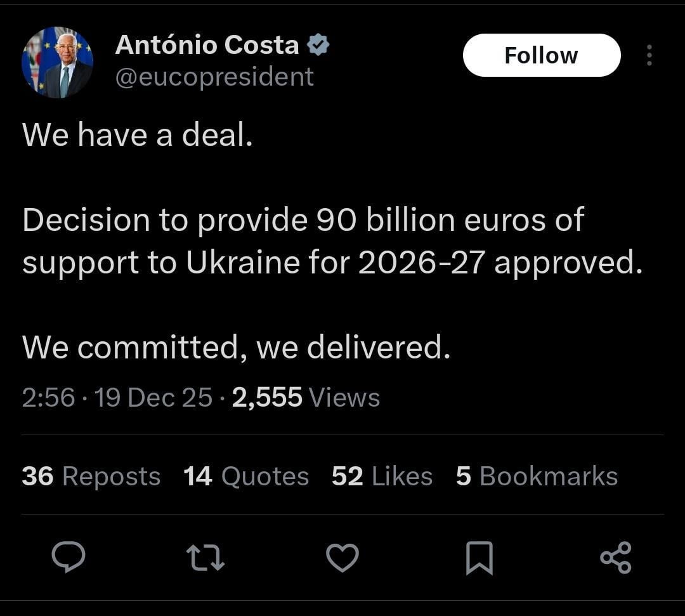Open the @eucopresident profile via the handle
685x616 pixels.
click(x=214, y=76)
